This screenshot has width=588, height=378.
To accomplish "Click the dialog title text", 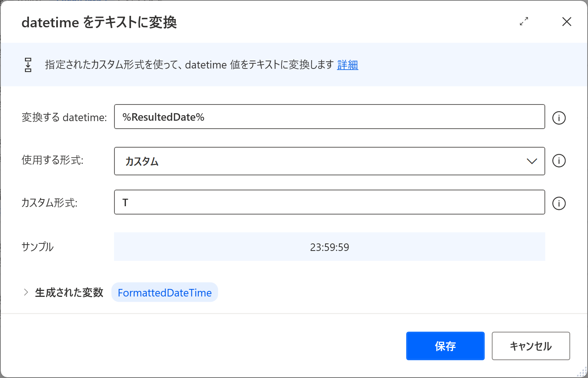I will tap(99, 22).
